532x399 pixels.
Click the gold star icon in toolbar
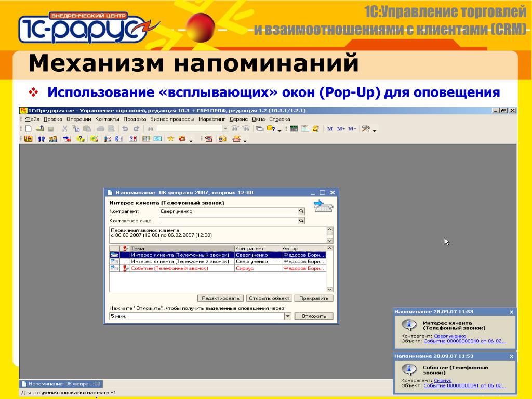pyautogui.click(x=170, y=139)
